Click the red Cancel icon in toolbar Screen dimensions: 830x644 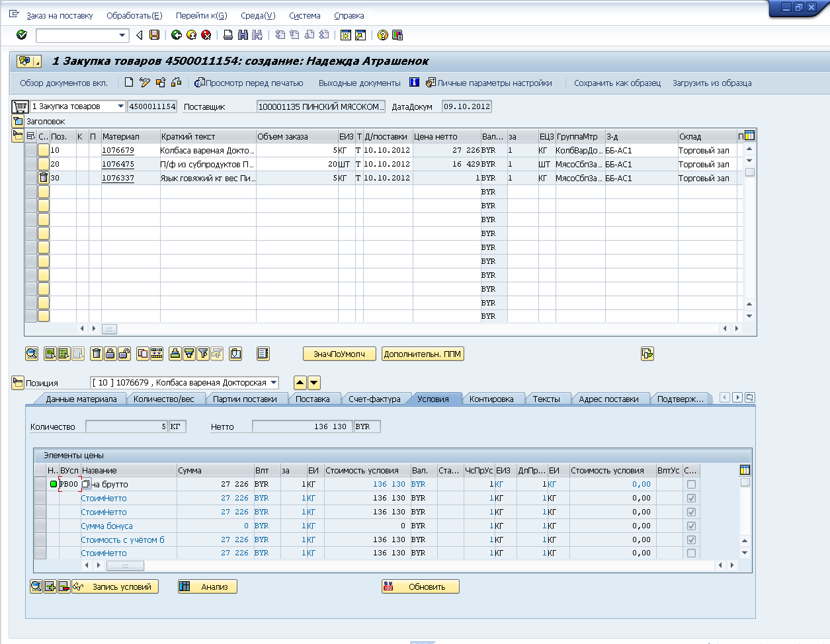click(x=206, y=35)
